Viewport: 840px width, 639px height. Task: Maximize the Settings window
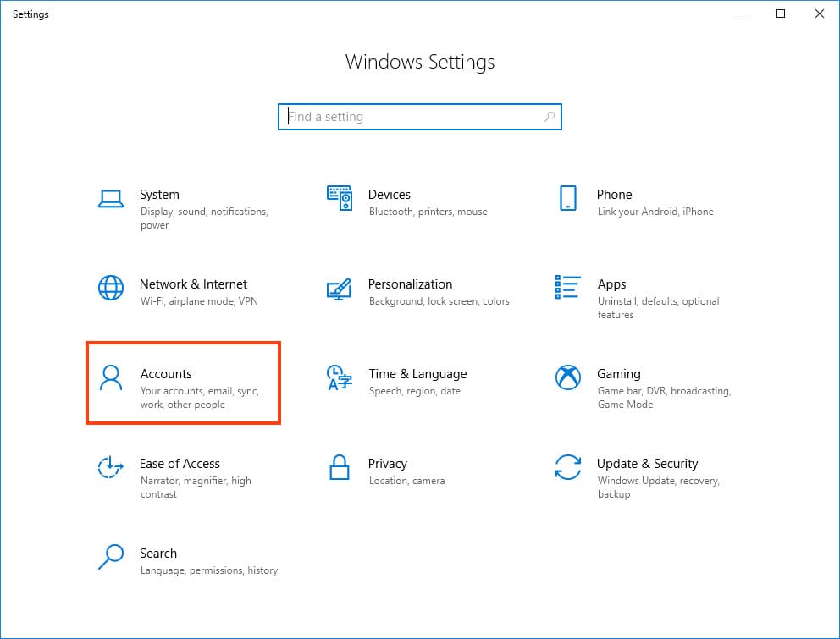[x=781, y=14]
